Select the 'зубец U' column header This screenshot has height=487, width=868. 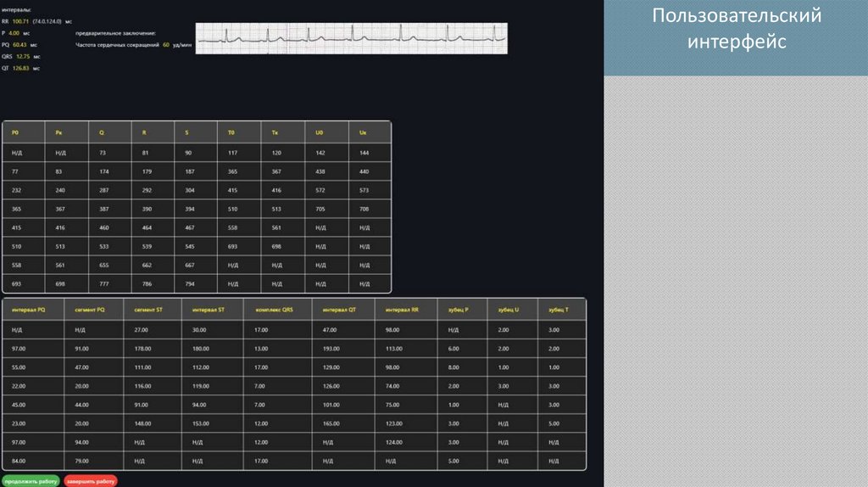point(513,310)
